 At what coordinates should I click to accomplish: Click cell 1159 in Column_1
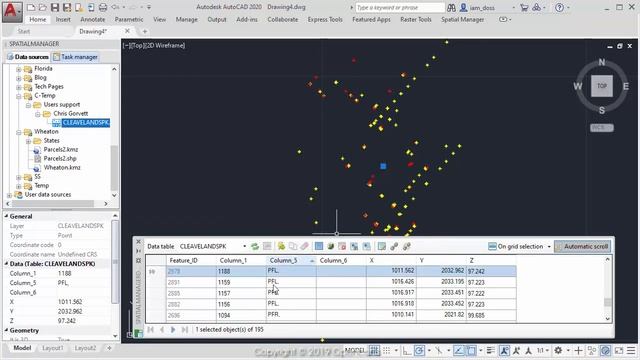coord(241,282)
